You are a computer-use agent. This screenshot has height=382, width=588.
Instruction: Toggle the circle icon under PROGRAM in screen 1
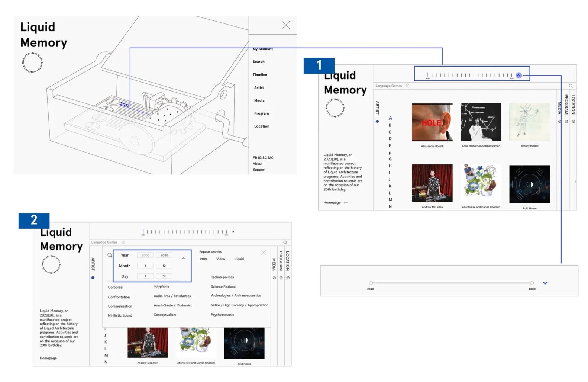pyautogui.click(x=566, y=121)
